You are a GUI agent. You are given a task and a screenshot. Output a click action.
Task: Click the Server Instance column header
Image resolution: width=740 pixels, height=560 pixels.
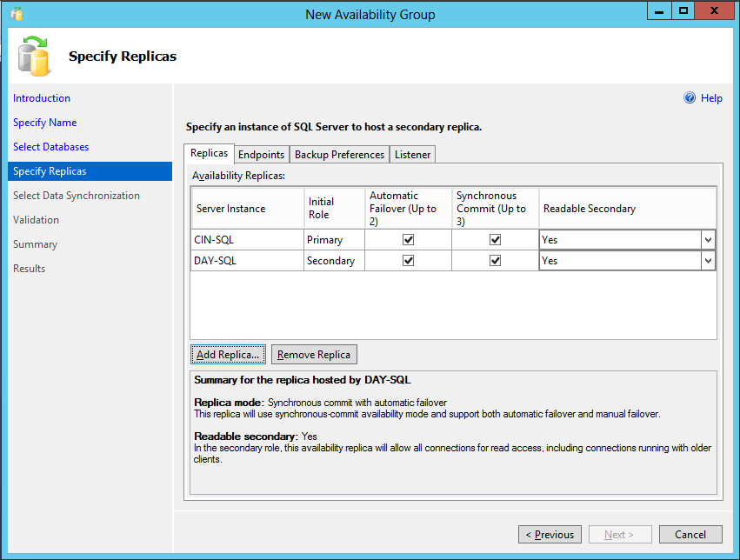(x=247, y=208)
